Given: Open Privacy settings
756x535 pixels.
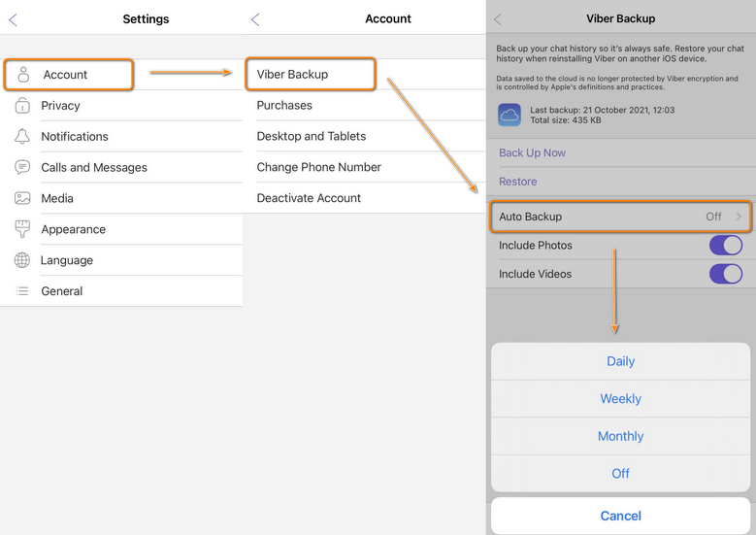Looking at the screenshot, I should 121,105.
